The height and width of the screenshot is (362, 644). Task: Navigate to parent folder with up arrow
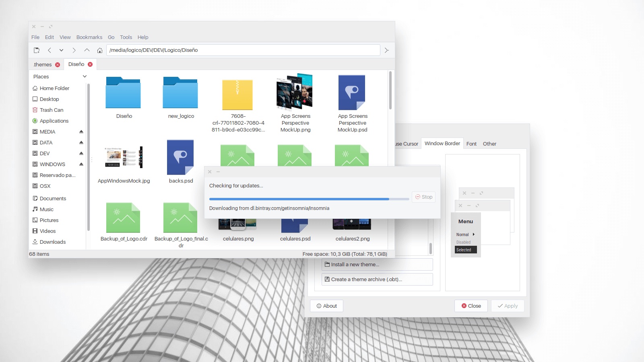pos(87,50)
